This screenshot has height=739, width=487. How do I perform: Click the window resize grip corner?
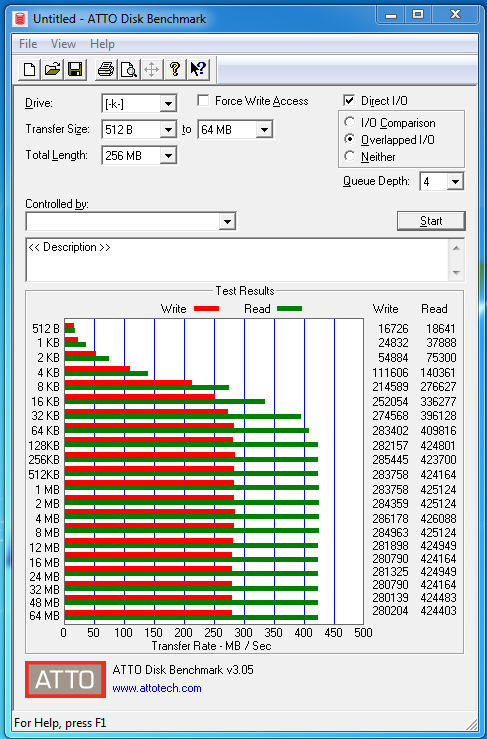[x=471, y=723]
